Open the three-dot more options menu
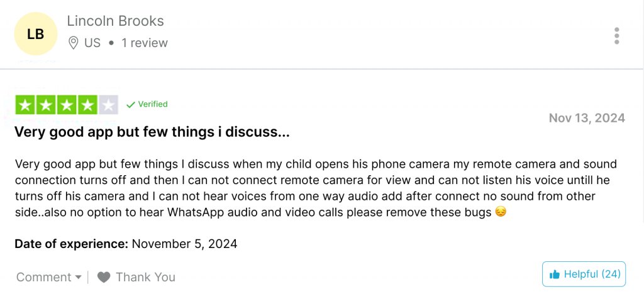The height and width of the screenshot is (297, 644). [x=616, y=36]
